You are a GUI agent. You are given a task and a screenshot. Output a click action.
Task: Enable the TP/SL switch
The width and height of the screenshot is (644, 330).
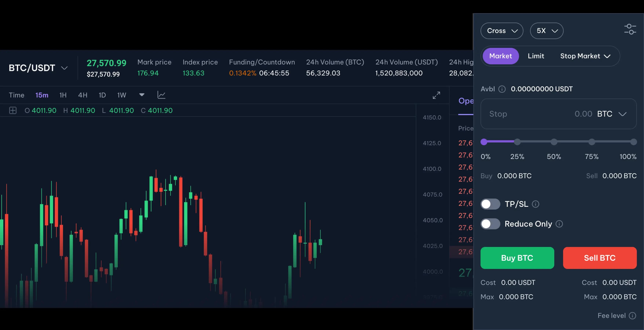[x=490, y=204]
